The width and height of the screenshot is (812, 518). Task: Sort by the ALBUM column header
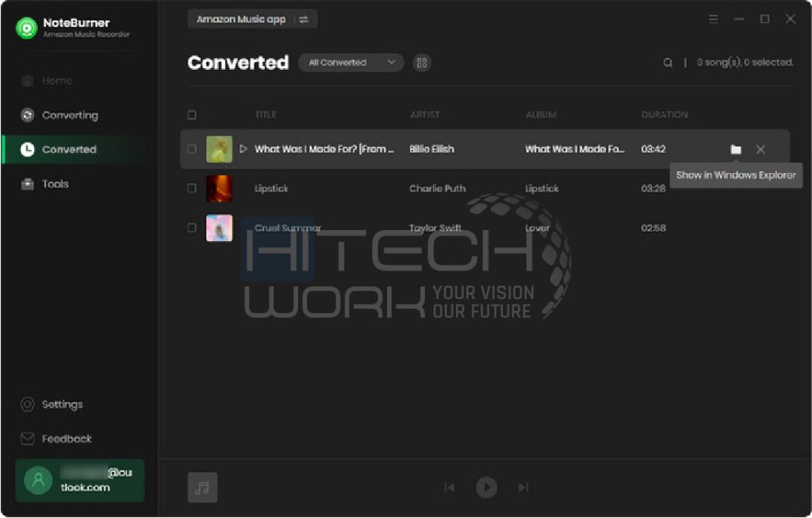click(x=541, y=114)
